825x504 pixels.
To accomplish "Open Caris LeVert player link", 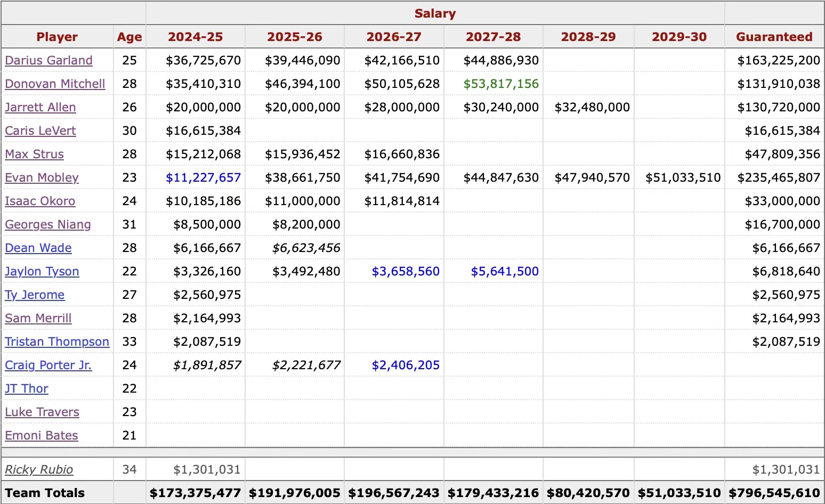I will pyautogui.click(x=41, y=131).
